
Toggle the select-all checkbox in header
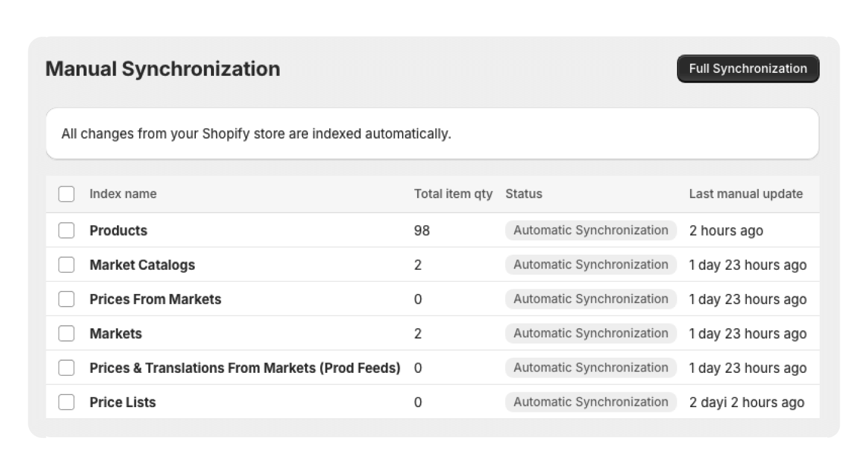tap(66, 194)
